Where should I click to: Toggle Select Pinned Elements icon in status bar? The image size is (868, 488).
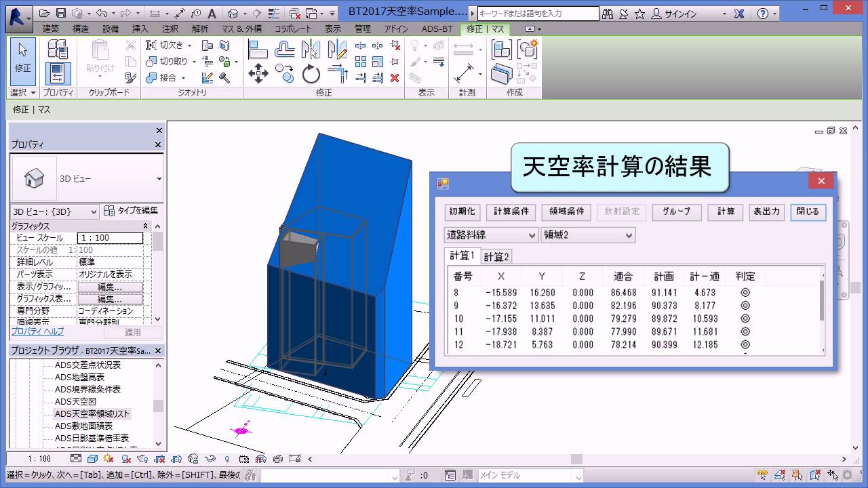[x=797, y=475]
